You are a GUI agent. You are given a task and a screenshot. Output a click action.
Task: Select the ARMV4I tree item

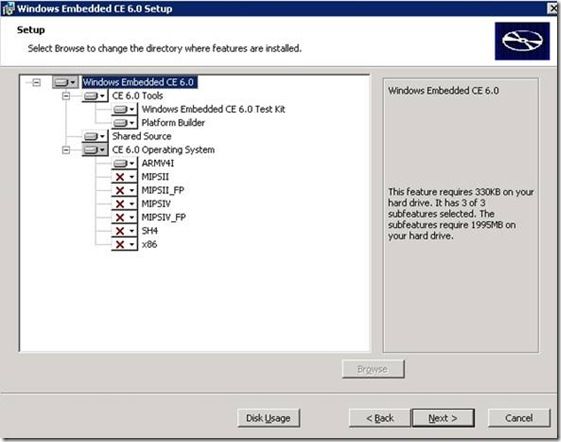(x=158, y=164)
